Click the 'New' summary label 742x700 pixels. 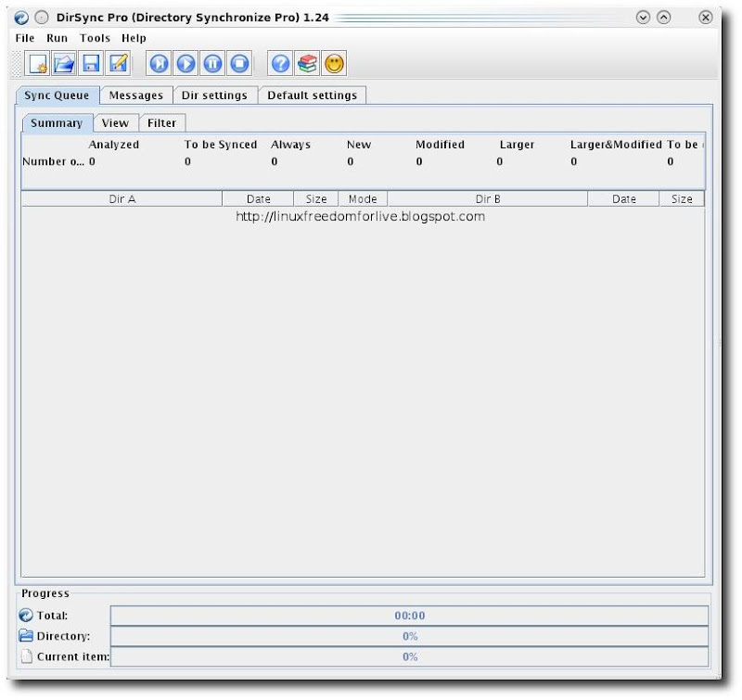(x=359, y=145)
